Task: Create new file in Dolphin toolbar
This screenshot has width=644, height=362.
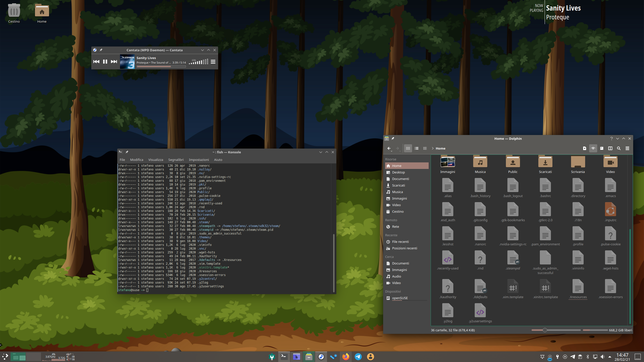Action: point(585,148)
